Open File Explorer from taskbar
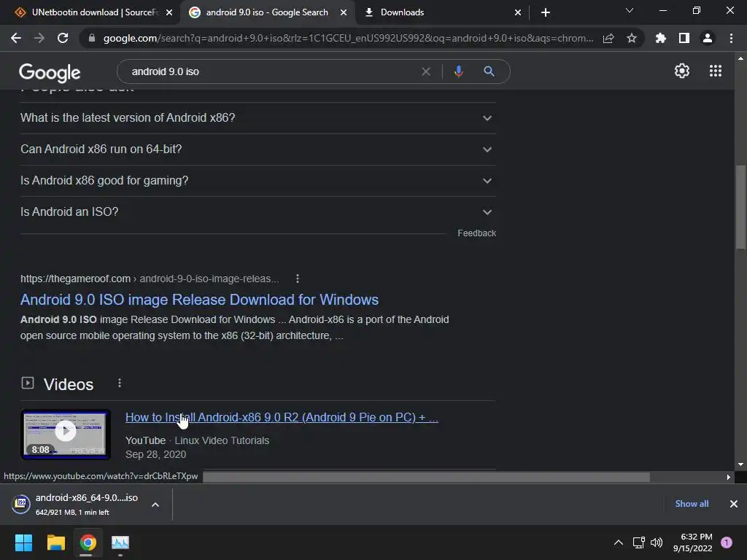 [55, 542]
